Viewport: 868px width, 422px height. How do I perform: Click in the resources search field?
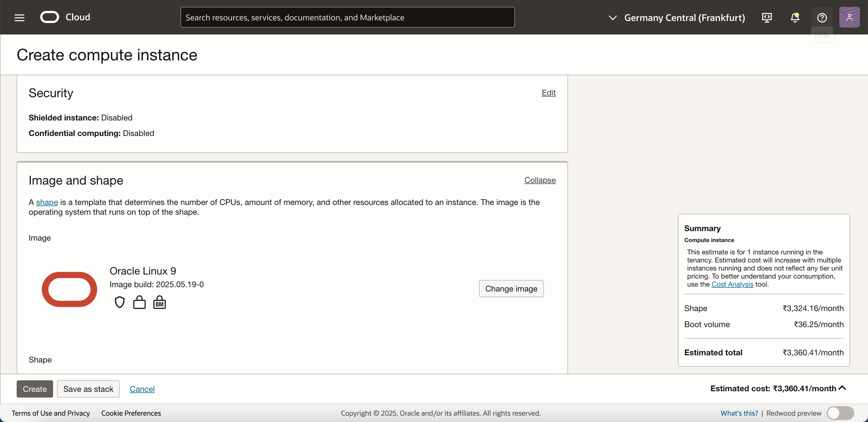(x=347, y=18)
